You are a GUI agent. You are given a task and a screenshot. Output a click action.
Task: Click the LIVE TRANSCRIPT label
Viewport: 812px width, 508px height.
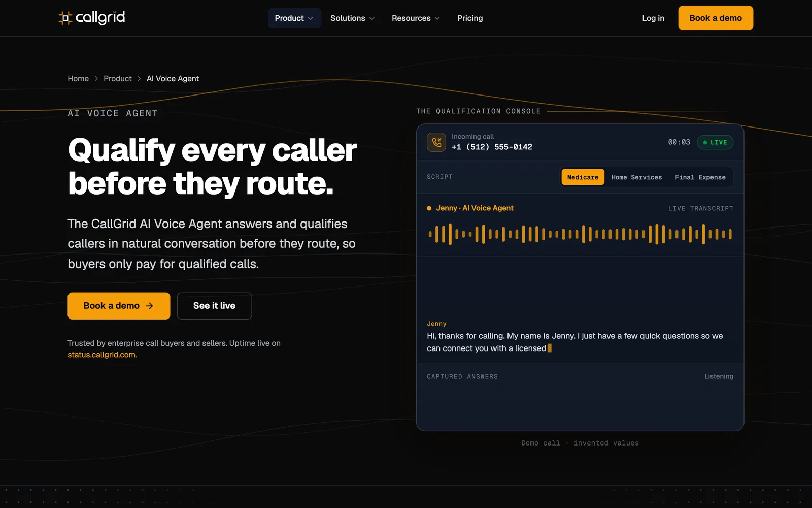(700, 208)
